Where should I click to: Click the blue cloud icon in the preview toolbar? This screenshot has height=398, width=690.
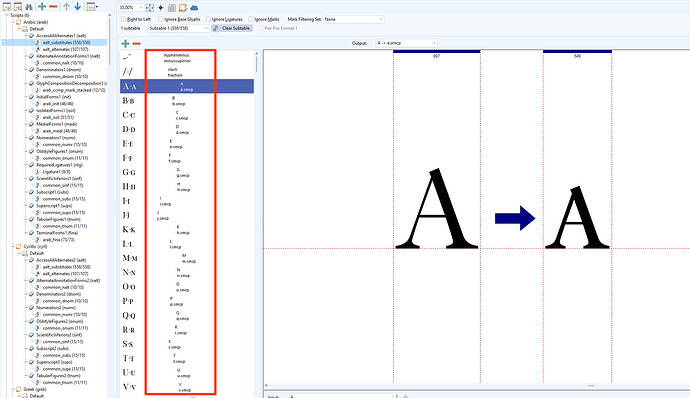pyautogui.click(x=194, y=7)
